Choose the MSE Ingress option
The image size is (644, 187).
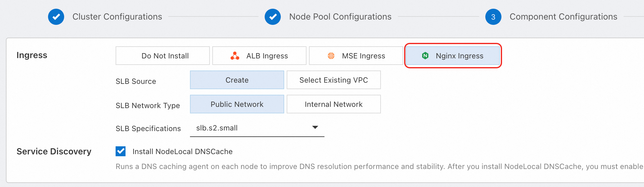363,56
